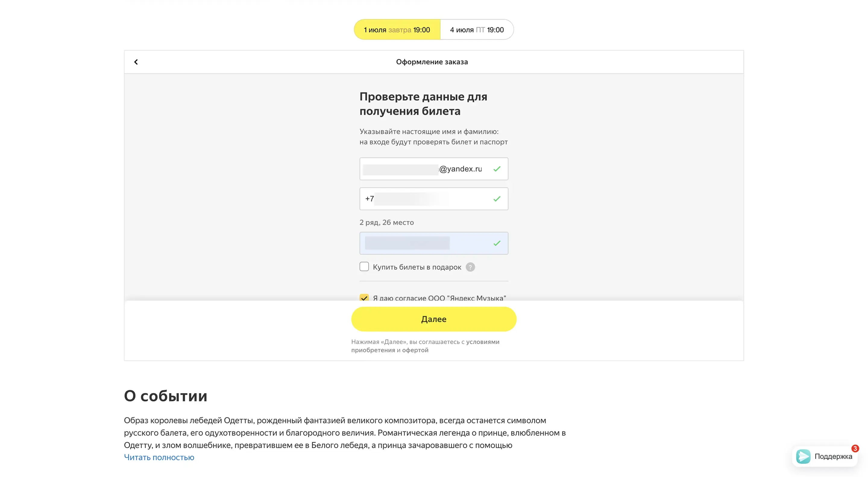
Task: Click the back arrow in the order header
Action: point(136,62)
